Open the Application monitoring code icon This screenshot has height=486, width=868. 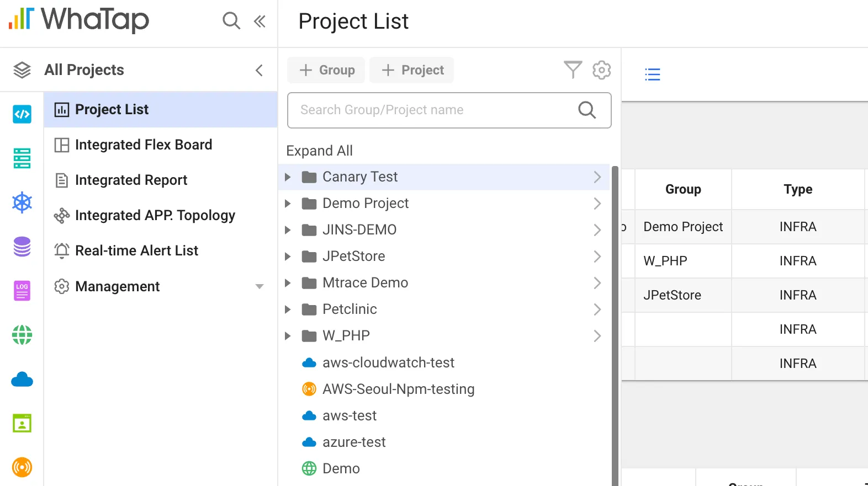click(22, 114)
